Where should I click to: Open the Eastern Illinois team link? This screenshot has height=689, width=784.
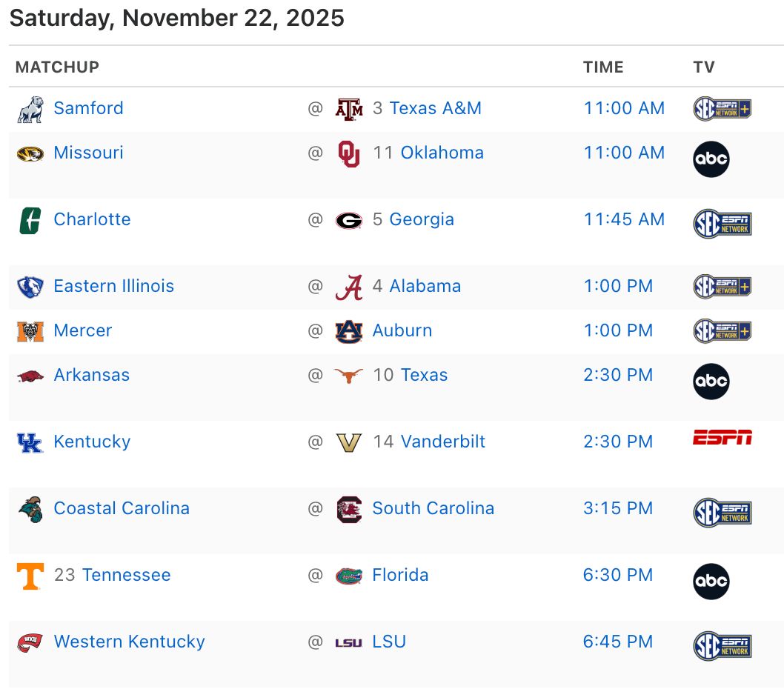(113, 286)
